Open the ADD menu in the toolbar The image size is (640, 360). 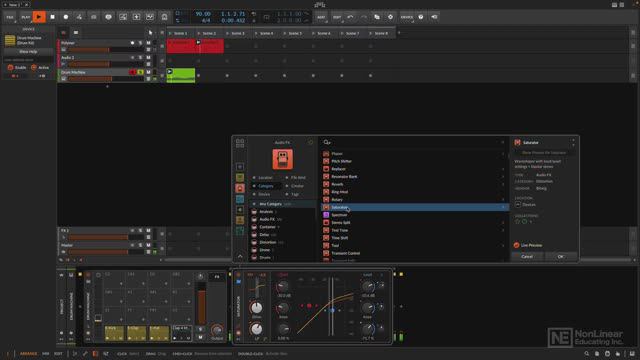[321, 17]
